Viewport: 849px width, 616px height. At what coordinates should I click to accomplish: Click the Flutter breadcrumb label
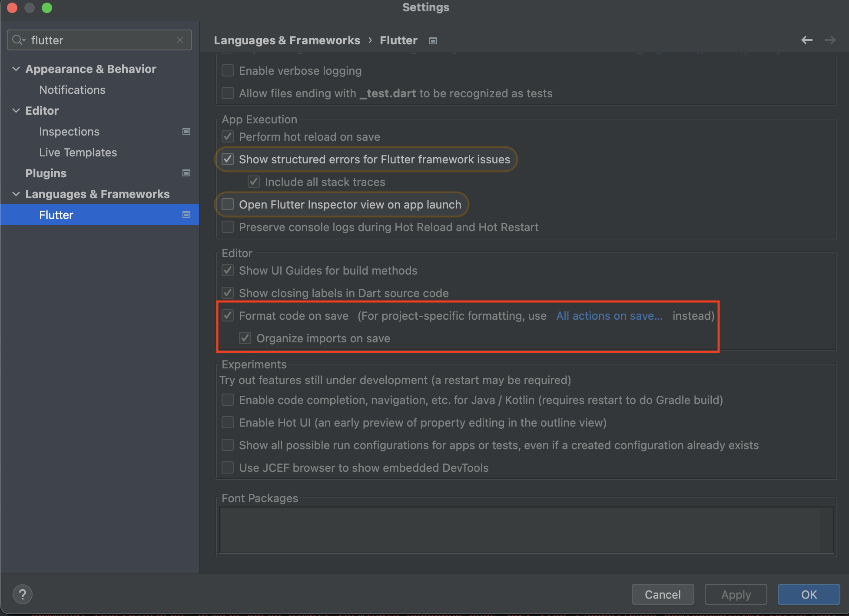tap(398, 40)
